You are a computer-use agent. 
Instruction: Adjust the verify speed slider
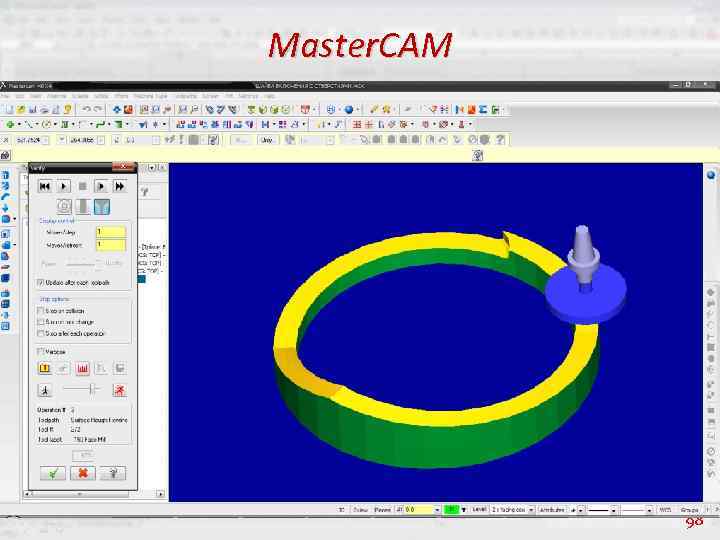[x=83, y=389]
